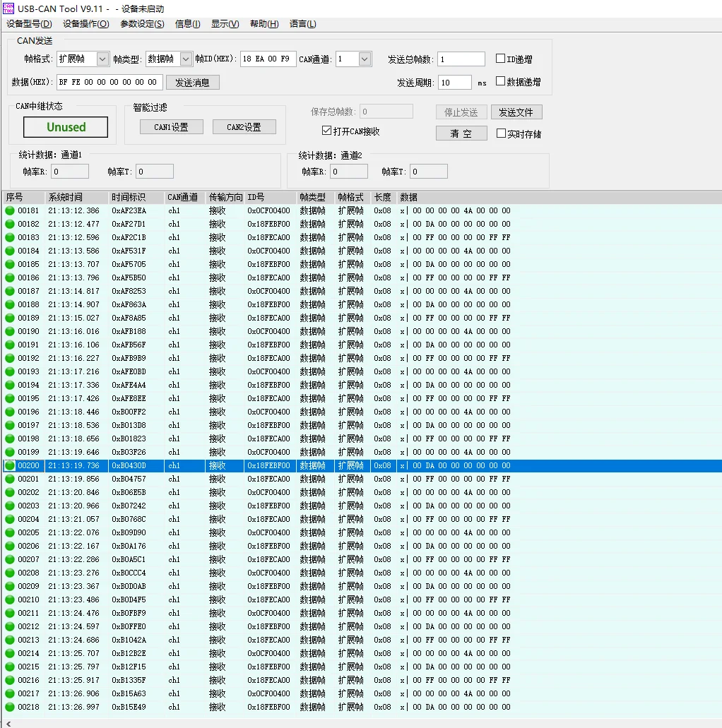
Task: Click the 清空 button
Action: (461, 133)
